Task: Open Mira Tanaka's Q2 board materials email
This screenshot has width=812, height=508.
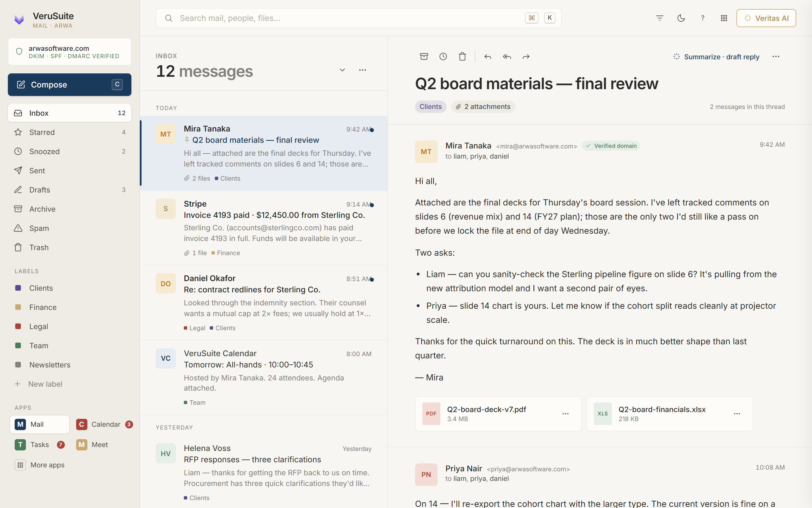Action: [x=264, y=153]
